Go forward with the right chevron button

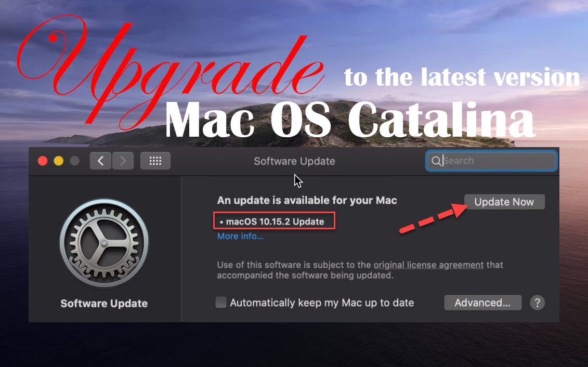pyautogui.click(x=123, y=161)
